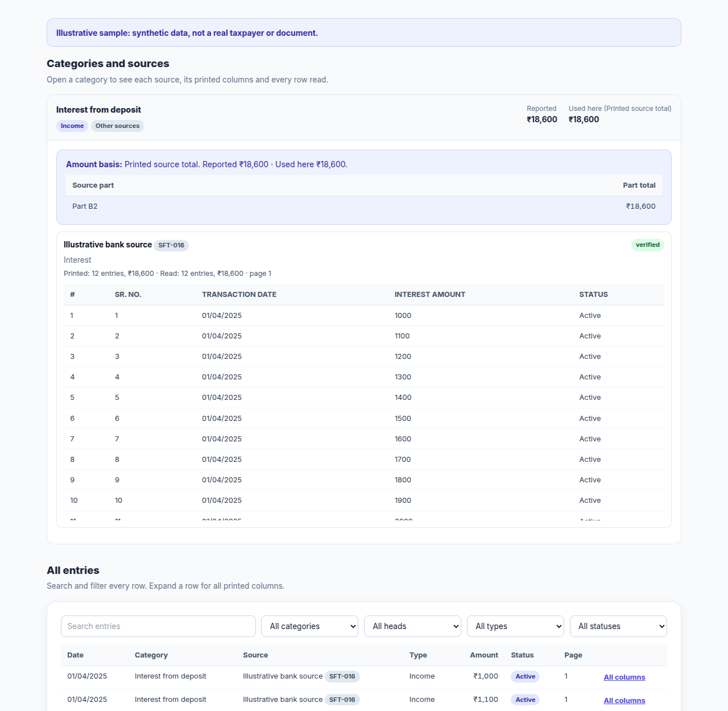The height and width of the screenshot is (711, 728).
Task: Select the row with interest amount 1500
Action: (364, 418)
